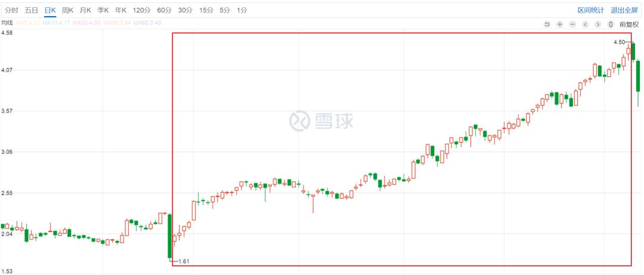
Task: Select the 五日 chart tab
Action: (x=31, y=10)
